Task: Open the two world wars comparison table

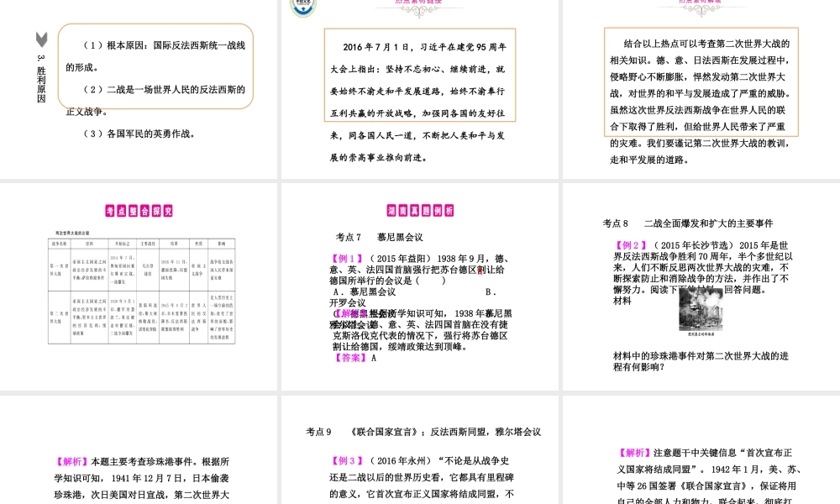Action: click(141, 291)
